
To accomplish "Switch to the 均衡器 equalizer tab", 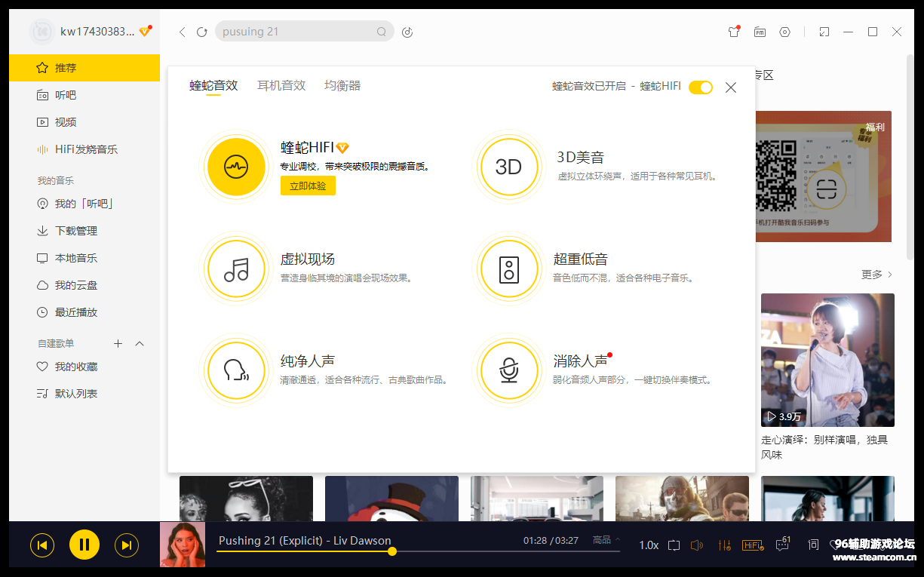I will click(x=342, y=85).
